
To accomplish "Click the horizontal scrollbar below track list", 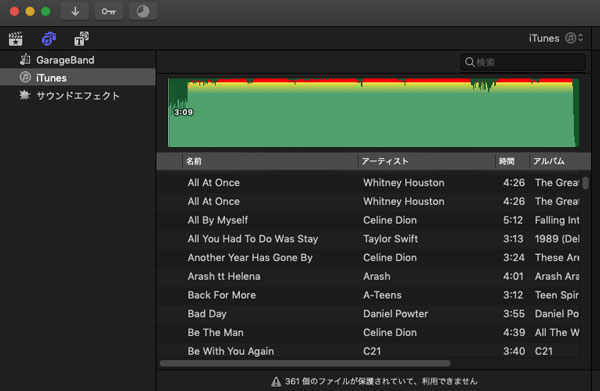I will 305,363.
